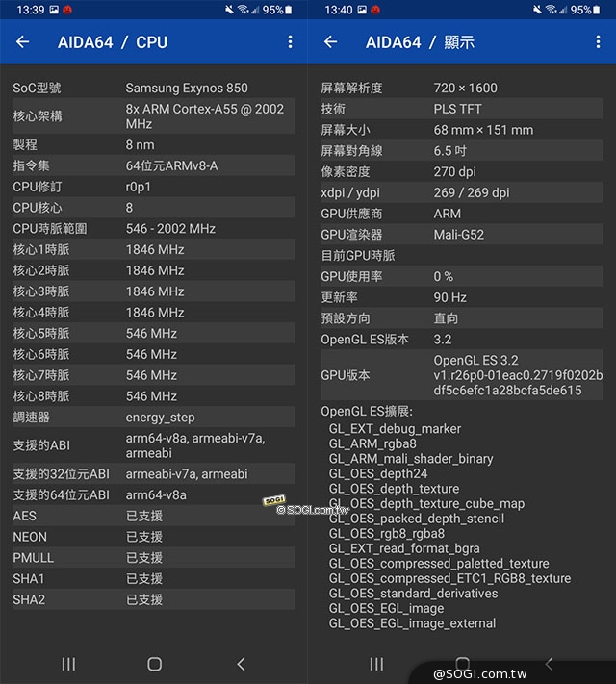This screenshot has width=616, height=684.
Task: Select the AES row
Action: tap(154, 516)
